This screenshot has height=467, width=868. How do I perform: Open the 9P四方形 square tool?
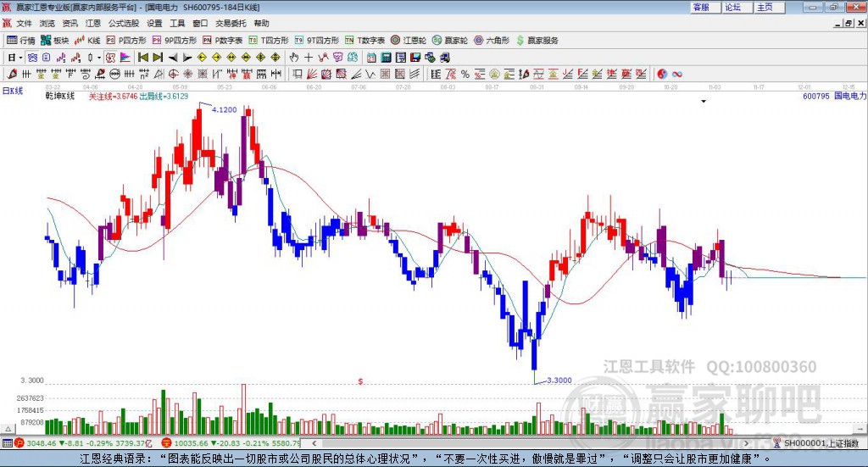tap(175, 41)
